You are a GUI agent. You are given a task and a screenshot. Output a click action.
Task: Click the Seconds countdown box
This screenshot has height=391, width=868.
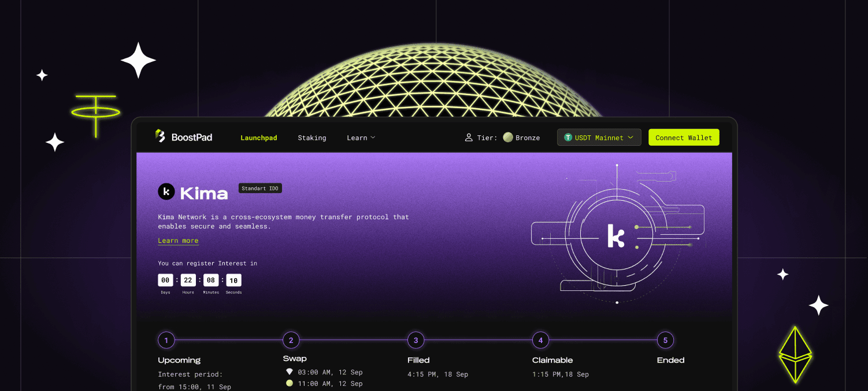coord(233,280)
